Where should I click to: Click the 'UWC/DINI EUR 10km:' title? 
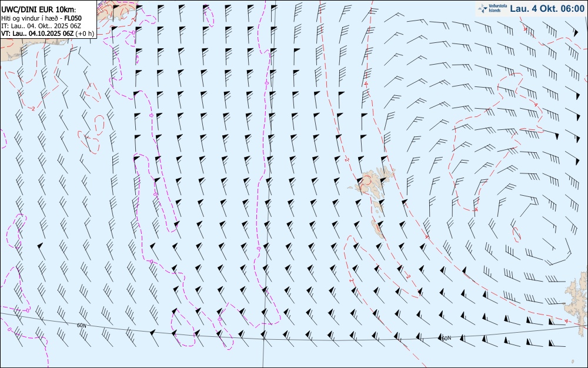[39, 10]
